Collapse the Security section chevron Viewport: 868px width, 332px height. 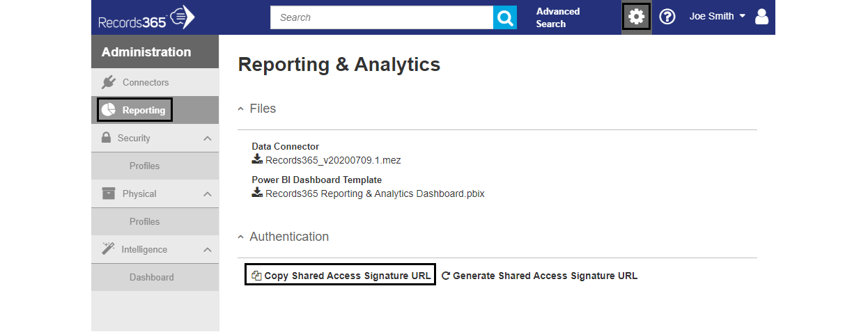207,139
